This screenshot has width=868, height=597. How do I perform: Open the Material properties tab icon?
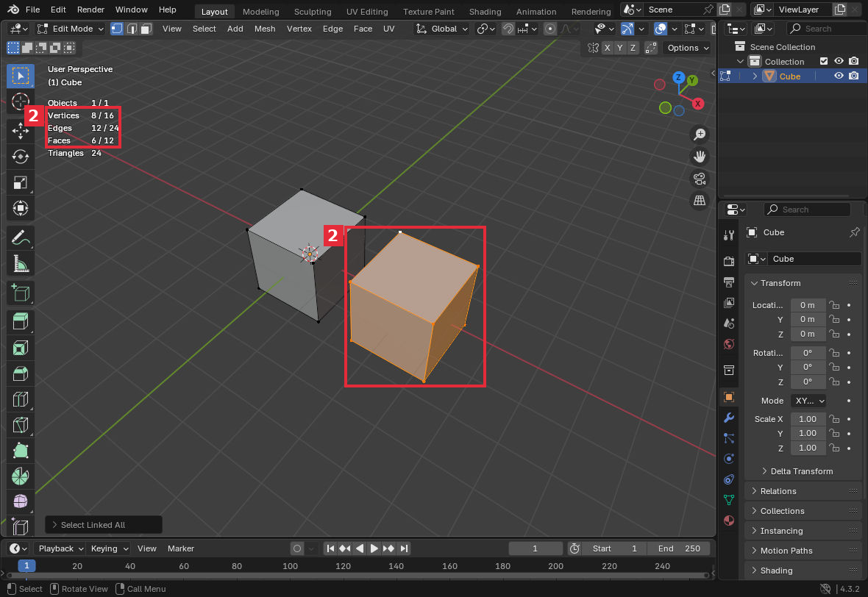(x=729, y=520)
